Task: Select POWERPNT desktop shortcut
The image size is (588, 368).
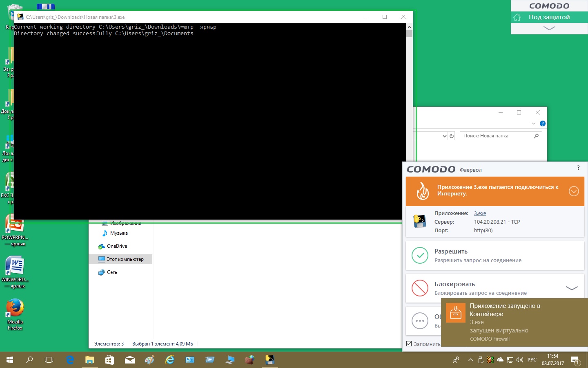Action: [15, 230]
